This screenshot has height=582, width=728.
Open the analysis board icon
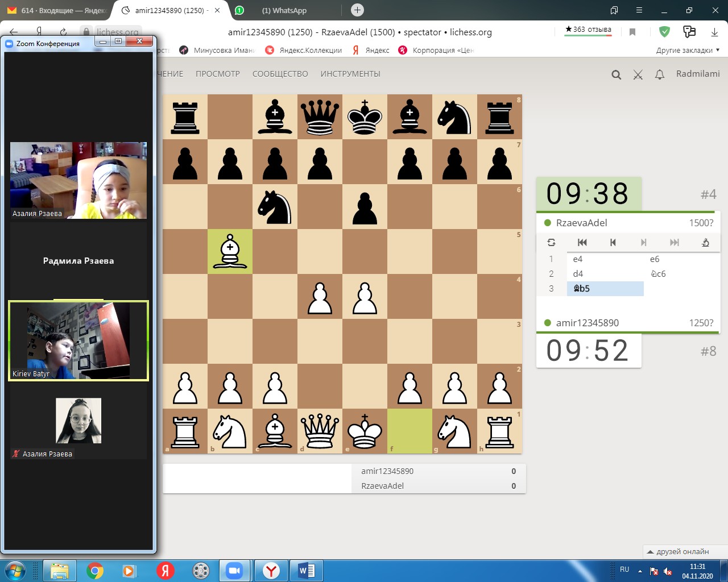(705, 243)
